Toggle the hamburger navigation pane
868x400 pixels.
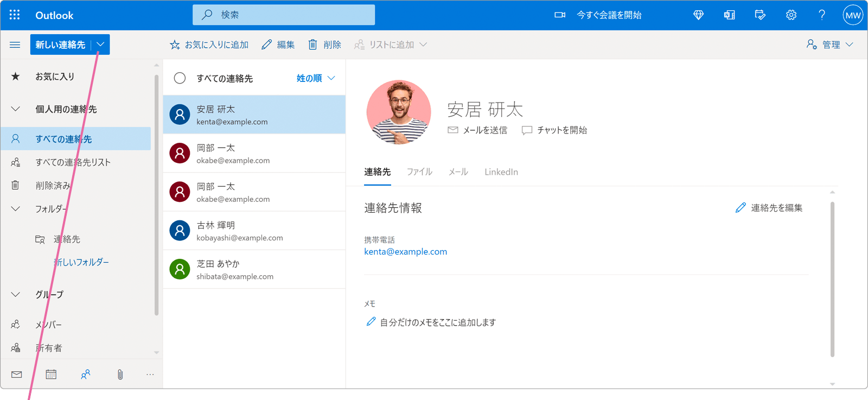[x=15, y=45]
